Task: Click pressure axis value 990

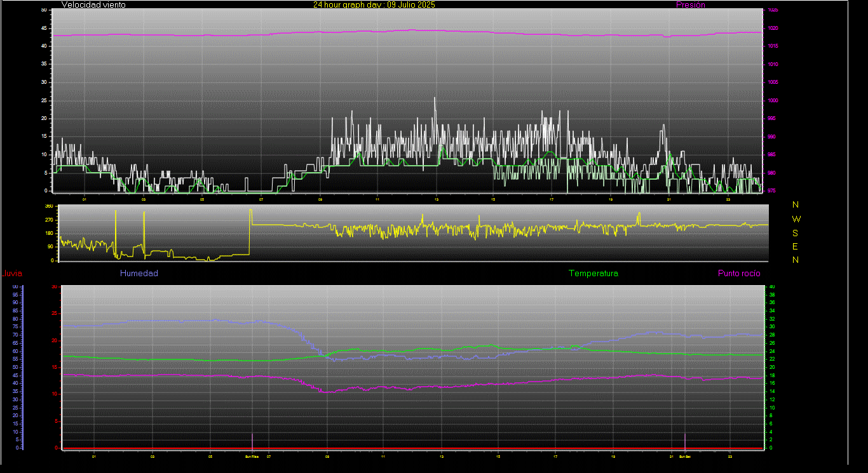Action: (771, 137)
